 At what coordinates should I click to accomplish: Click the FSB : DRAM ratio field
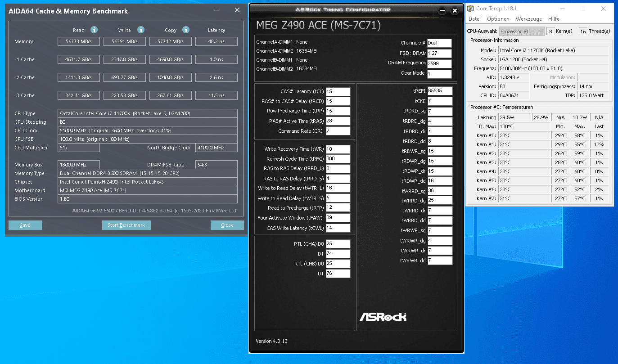click(439, 54)
